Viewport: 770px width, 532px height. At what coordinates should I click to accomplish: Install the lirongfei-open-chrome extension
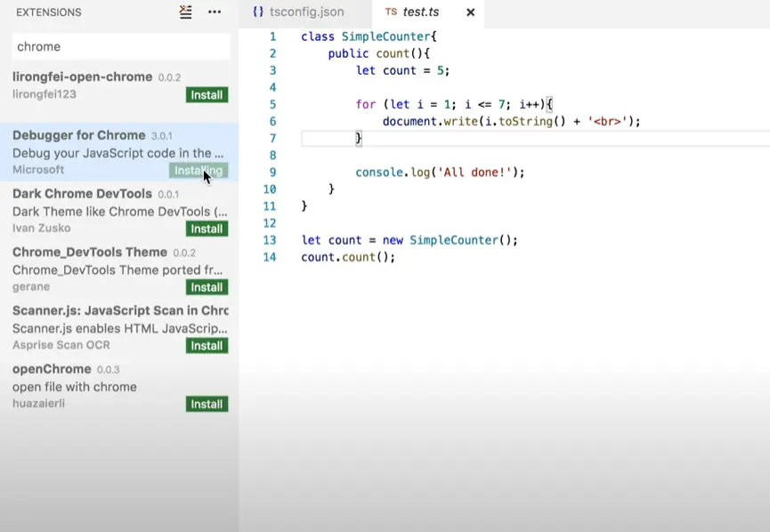(x=206, y=94)
